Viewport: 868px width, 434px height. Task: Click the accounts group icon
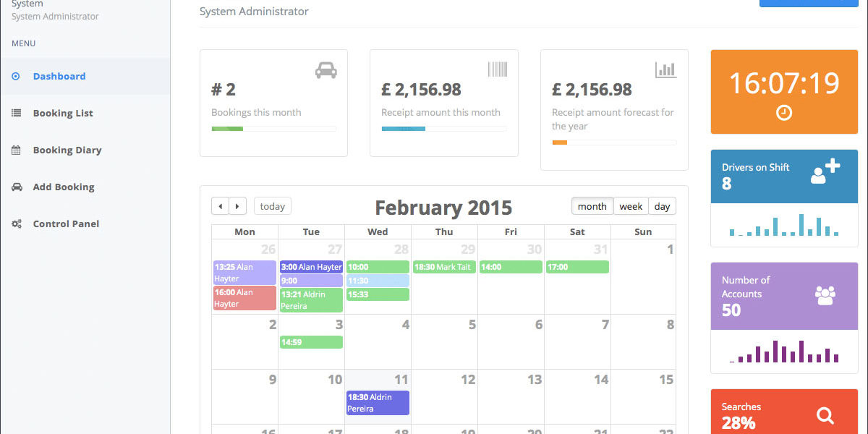825,294
